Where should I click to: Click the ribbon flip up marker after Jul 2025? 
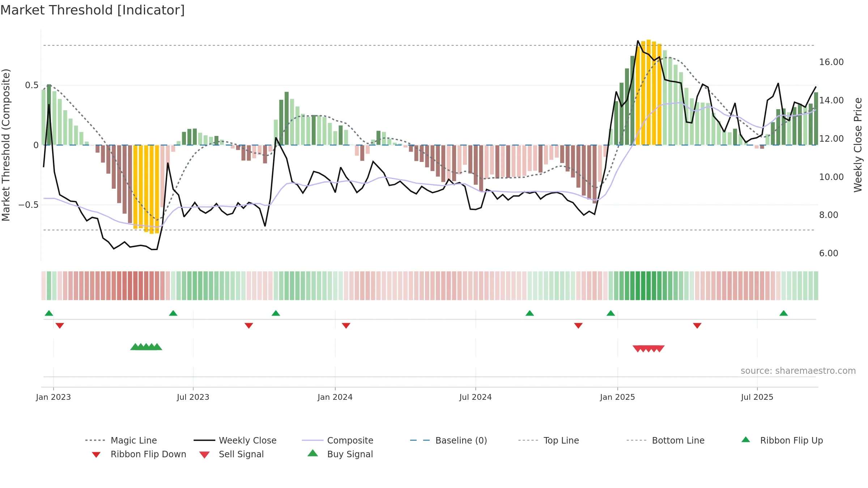click(784, 313)
